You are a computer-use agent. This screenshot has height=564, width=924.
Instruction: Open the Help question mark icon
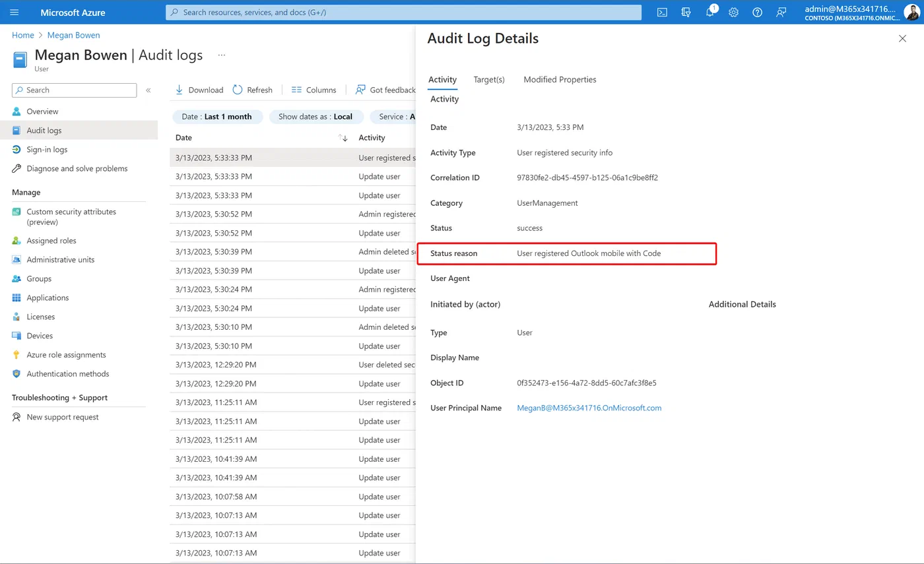coord(757,12)
